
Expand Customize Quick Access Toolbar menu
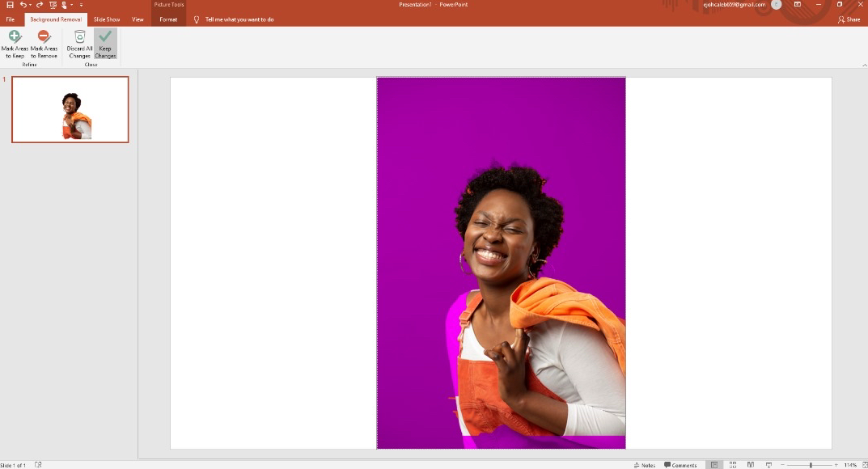pyautogui.click(x=82, y=5)
